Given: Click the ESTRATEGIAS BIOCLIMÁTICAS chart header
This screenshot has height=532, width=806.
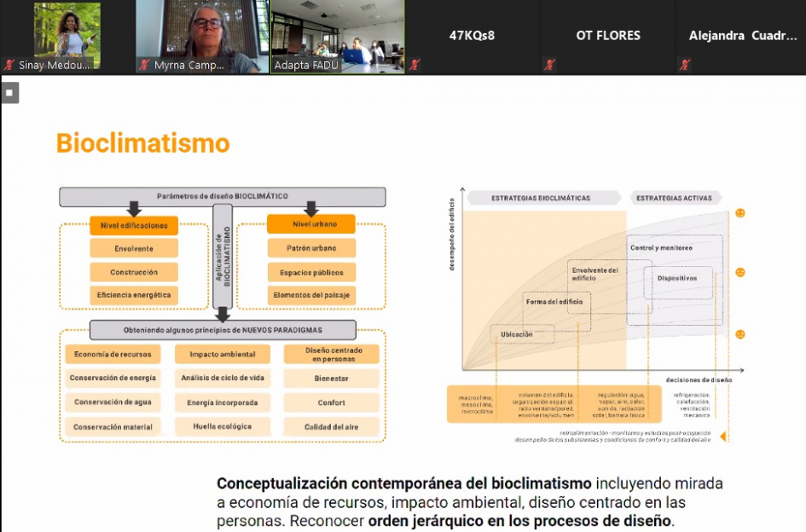Looking at the screenshot, I should coord(543,198).
